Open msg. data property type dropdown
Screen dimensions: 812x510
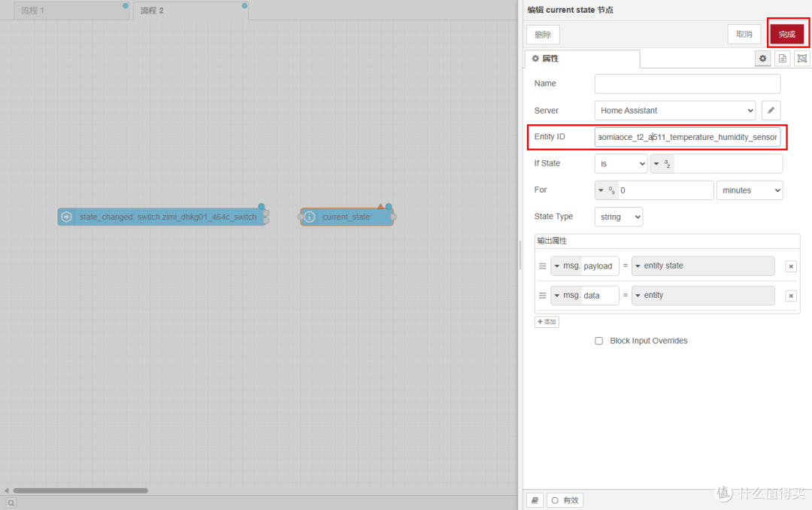tap(566, 296)
